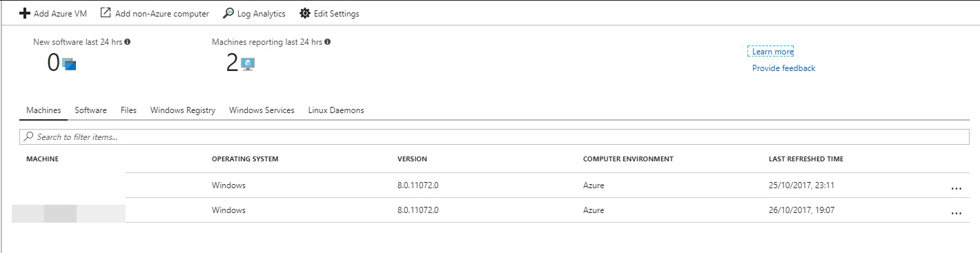The width and height of the screenshot is (980, 253).
Task: Open Log Analytics via magnifier icon
Action: 228,13
